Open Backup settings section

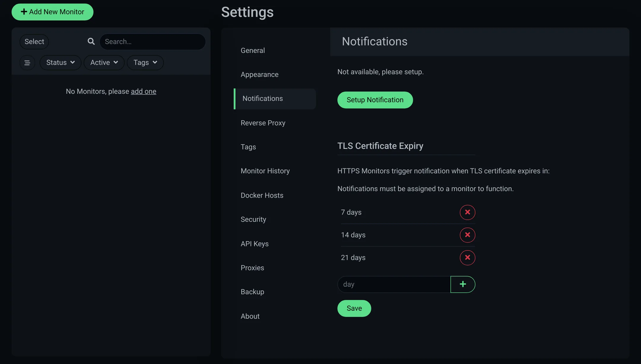click(x=275, y=292)
